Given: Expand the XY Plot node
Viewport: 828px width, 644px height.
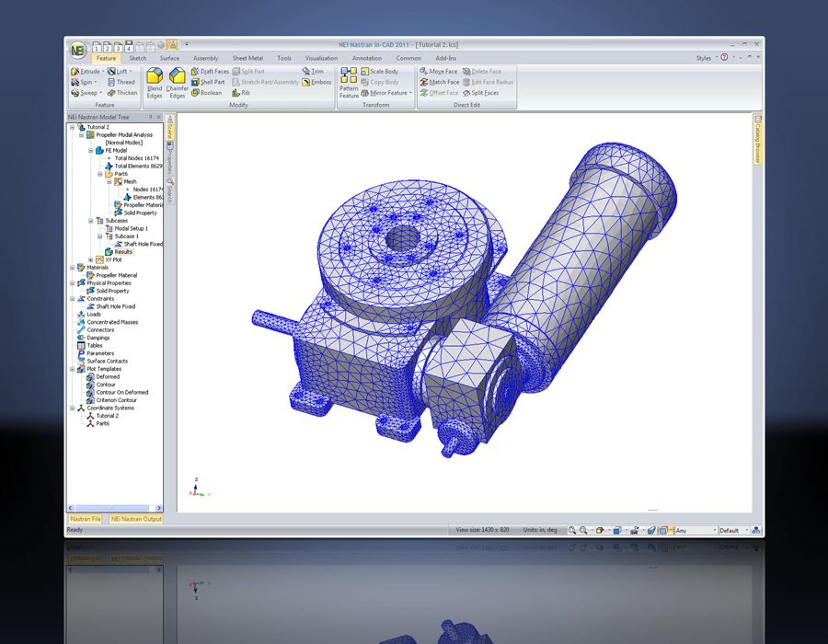Looking at the screenshot, I should point(91,259).
